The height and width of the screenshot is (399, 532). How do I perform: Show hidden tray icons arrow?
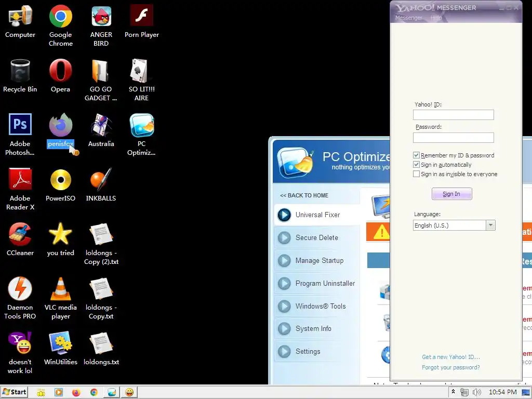(453, 392)
